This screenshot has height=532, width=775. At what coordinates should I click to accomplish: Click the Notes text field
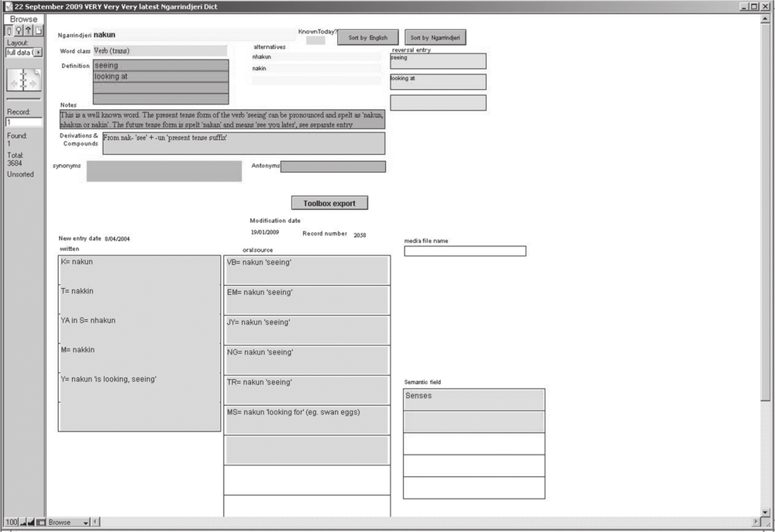coord(222,119)
